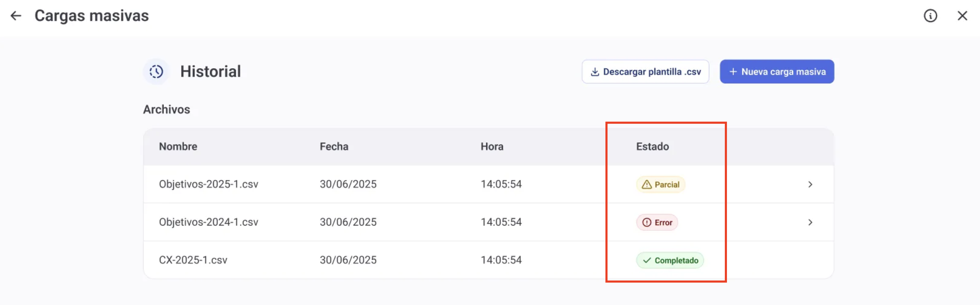Click the download icon in Descargar plantilla
The image size is (980, 305).
point(595,72)
